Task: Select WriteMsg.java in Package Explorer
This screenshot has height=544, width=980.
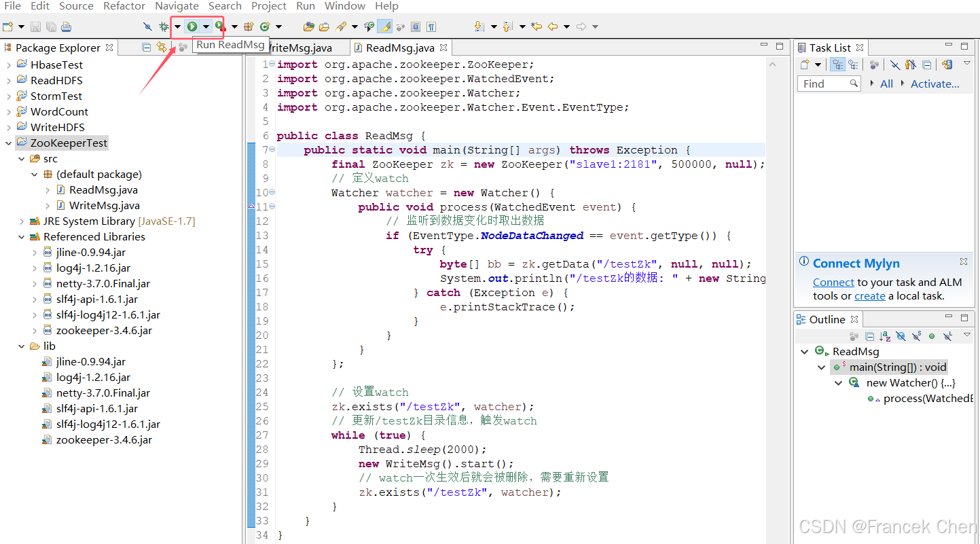Action: coord(105,206)
